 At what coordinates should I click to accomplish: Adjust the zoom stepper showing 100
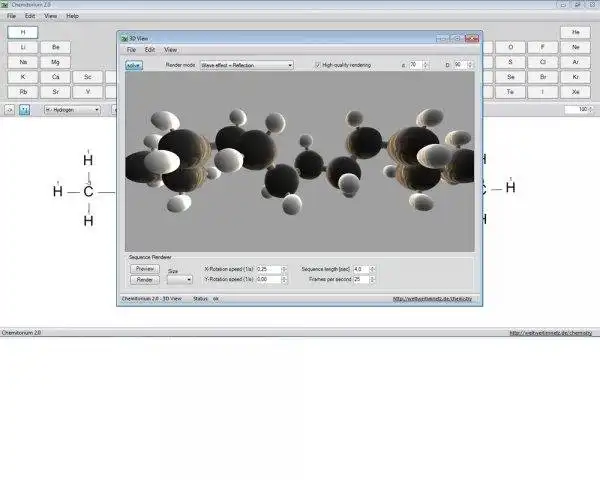[591, 109]
